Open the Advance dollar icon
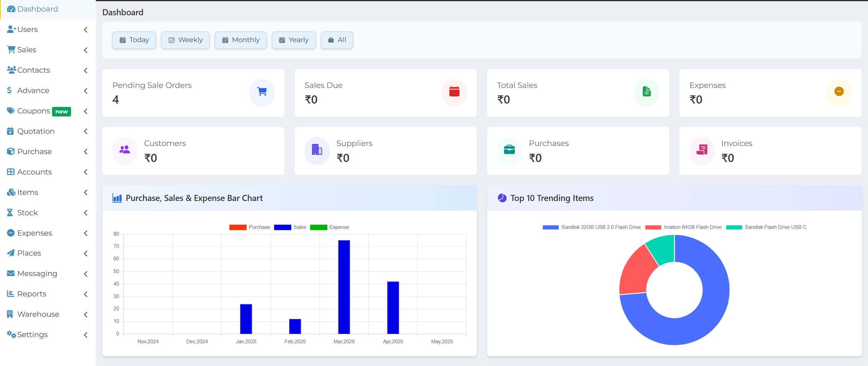Screen dimensions: 868x366 point(9,90)
